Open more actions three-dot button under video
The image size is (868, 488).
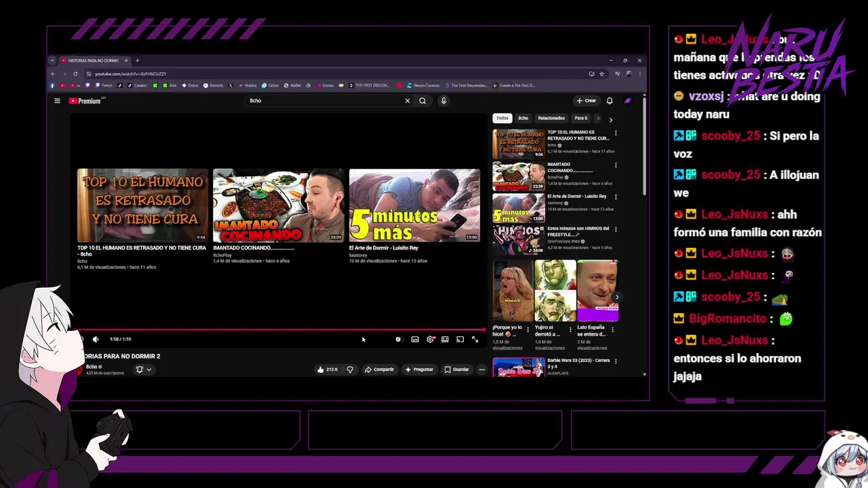click(482, 369)
